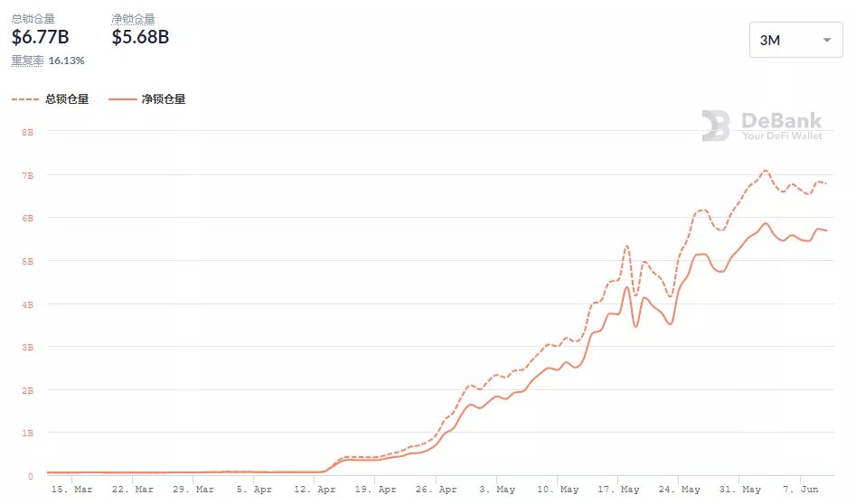This screenshot has height=504, width=856.
Task: Click the 15. Mar x-axis label
Action: pyautogui.click(x=72, y=490)
